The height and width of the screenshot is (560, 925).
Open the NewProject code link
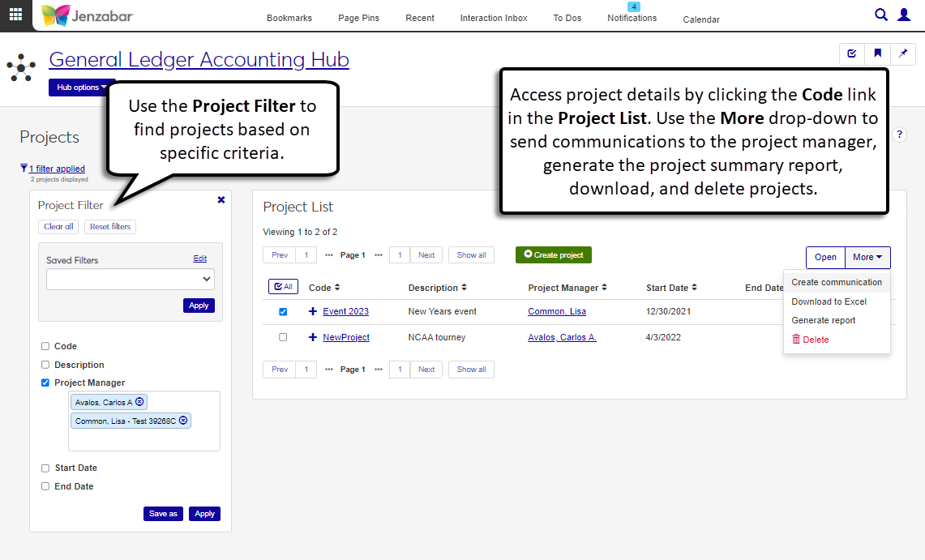(346, 337)
